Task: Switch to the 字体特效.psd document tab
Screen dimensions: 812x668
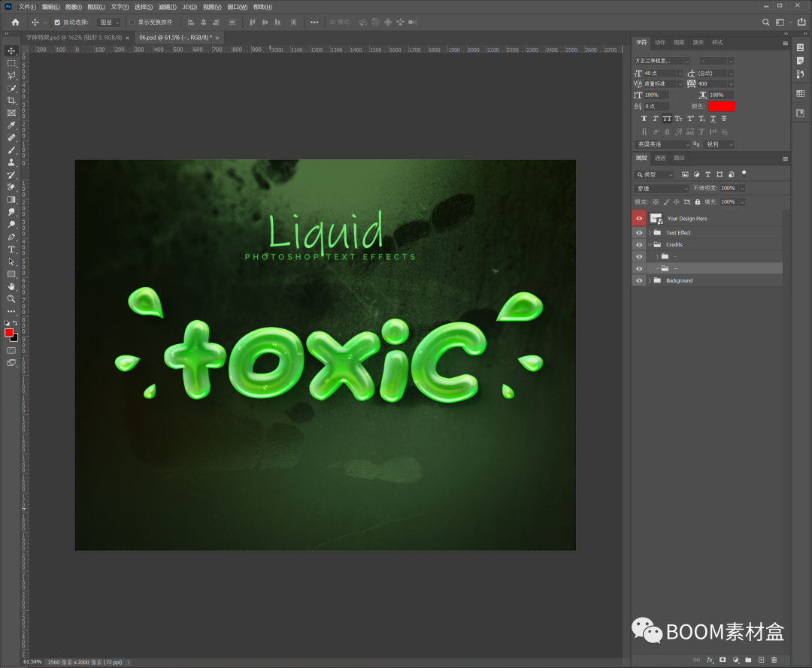Action: 73,38
